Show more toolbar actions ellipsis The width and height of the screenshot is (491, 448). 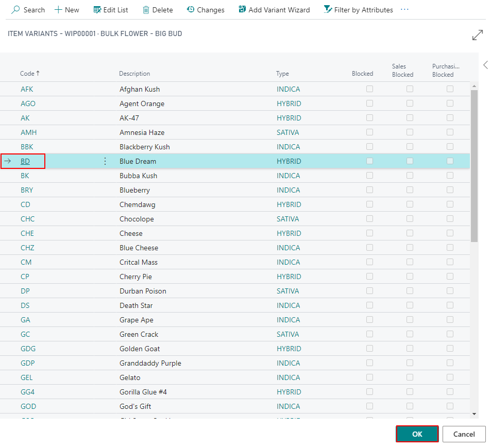(404, 10)
